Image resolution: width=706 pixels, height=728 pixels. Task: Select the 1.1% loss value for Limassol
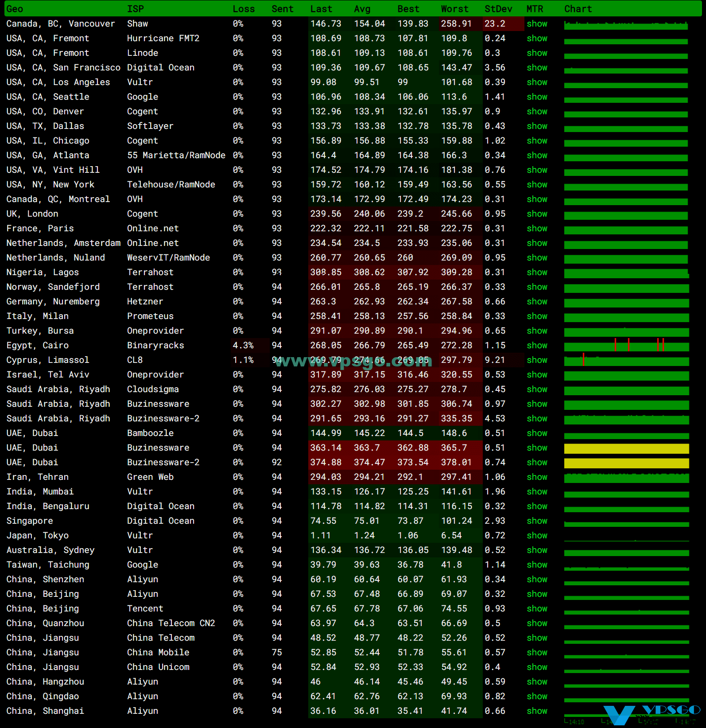pos(243,360)
